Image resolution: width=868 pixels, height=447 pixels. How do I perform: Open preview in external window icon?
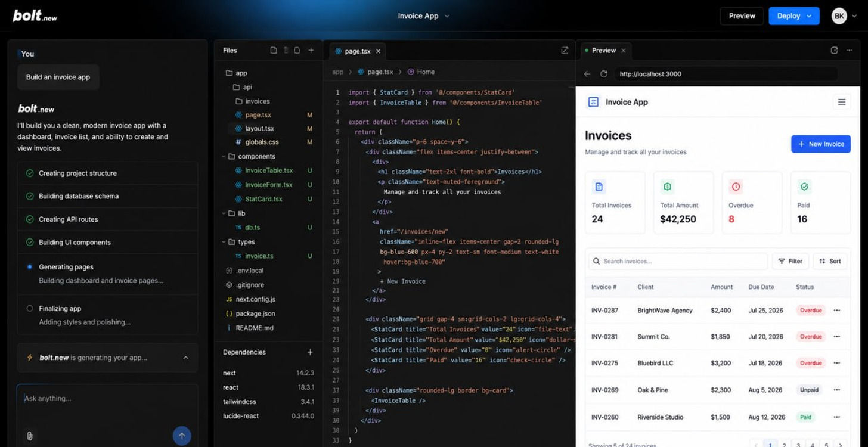click(834, 51)
